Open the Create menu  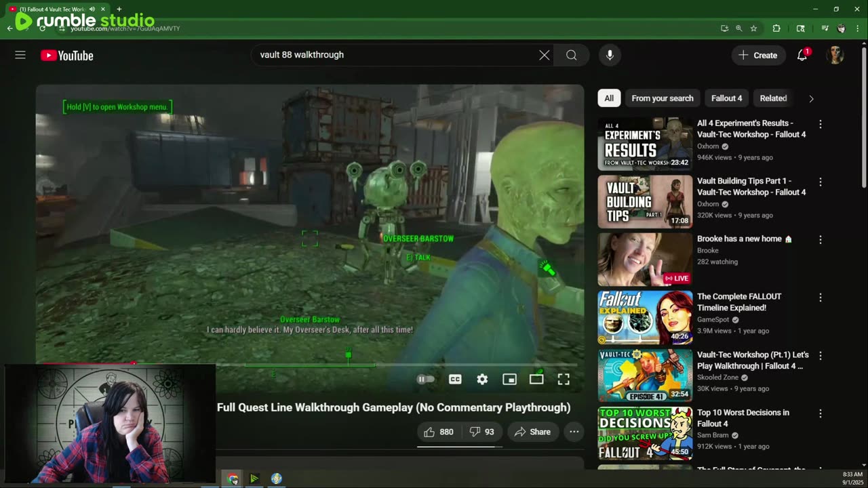[x=758, y=56]
